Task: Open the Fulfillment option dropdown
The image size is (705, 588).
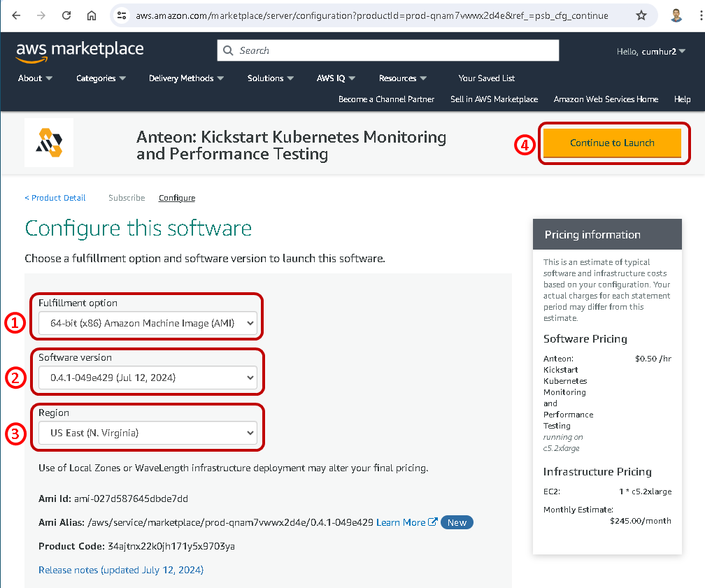Action: tap(148, 323)
